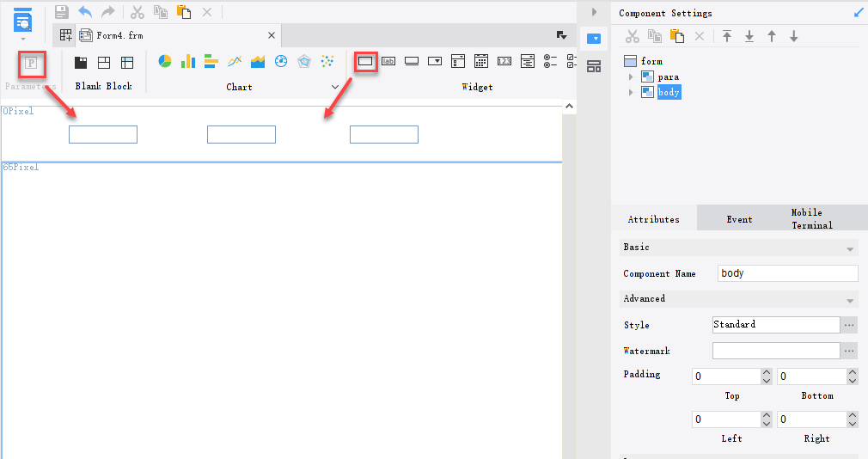Insert an area chart

pos(258,61)
